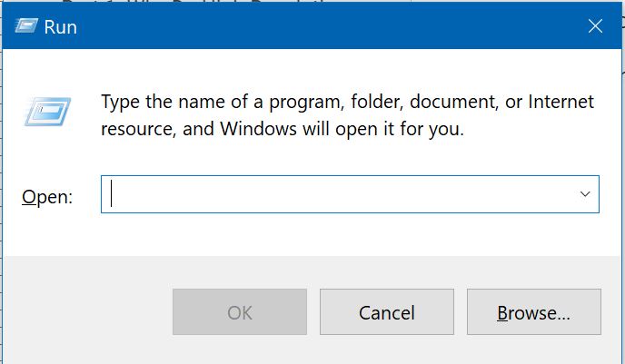This screenshot has width=625, height=364.
Task: Focus the Open text input field
Action: [x=350, y=194]
